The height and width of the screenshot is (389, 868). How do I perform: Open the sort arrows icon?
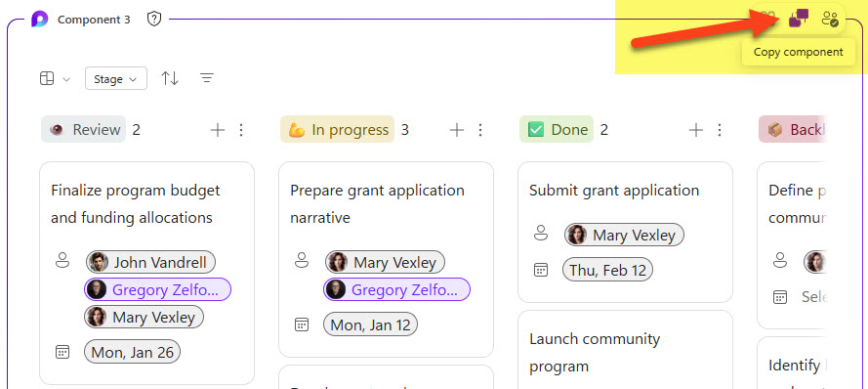(x=170, y=79)
